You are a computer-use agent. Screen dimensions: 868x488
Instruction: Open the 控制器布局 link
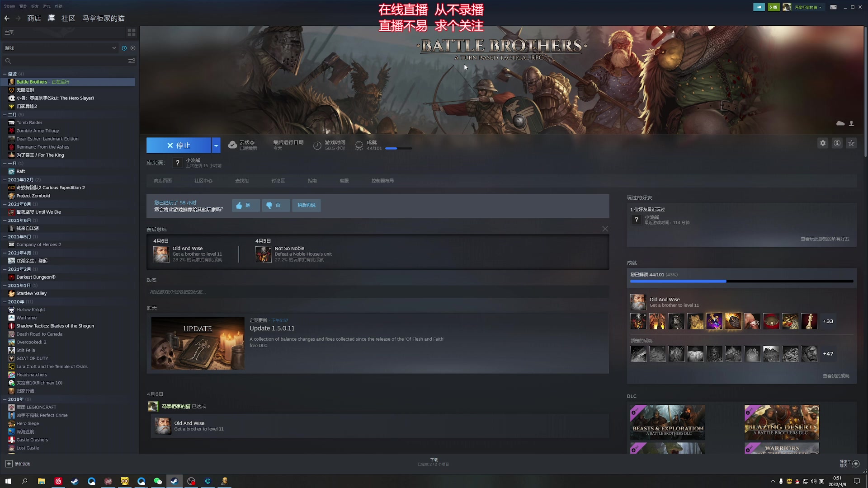pos(382,181)
